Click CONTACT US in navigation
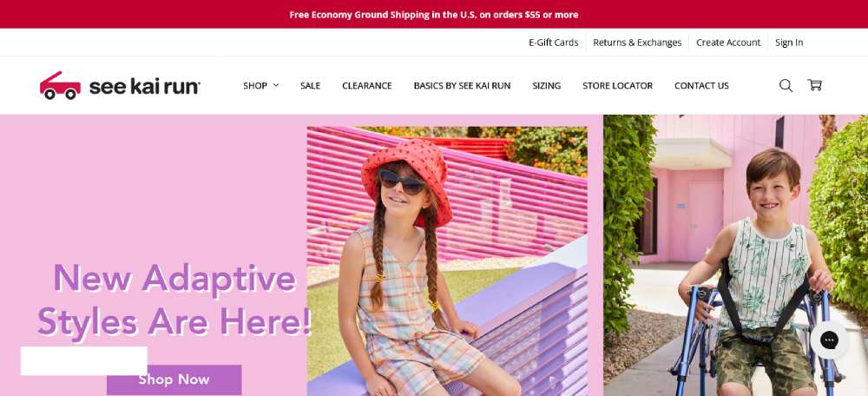The height and width of the screenshot is (396, 868). tap(701, 86)
